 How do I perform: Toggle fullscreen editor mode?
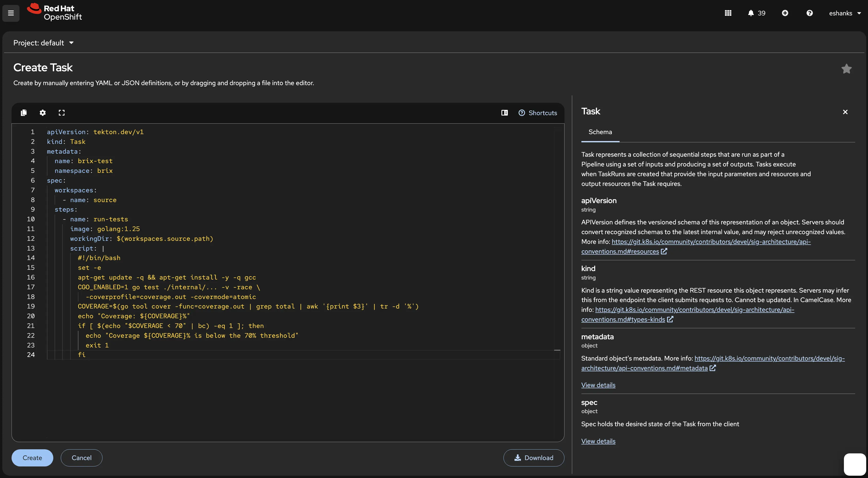61,113
